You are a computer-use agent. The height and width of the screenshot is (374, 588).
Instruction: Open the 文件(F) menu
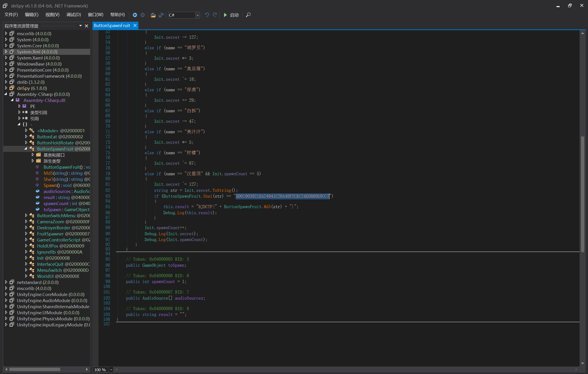pyautogui.click(x=11, y=15)
